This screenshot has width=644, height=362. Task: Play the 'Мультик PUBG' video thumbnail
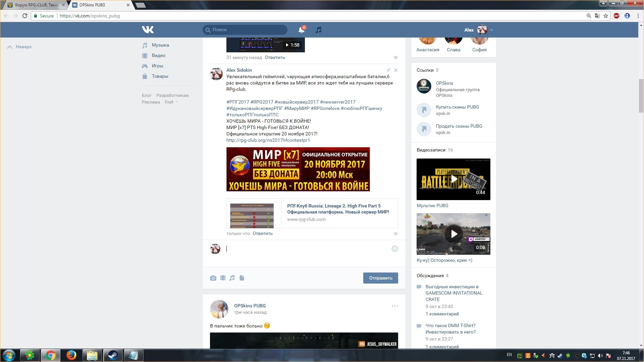pyautogui.click(x=453, y=179)
